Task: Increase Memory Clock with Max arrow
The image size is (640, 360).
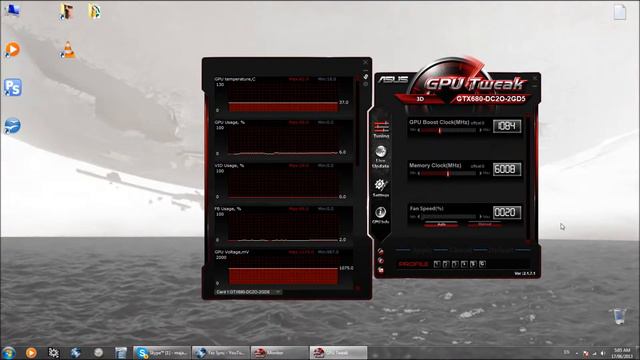Action: (480, 173)
